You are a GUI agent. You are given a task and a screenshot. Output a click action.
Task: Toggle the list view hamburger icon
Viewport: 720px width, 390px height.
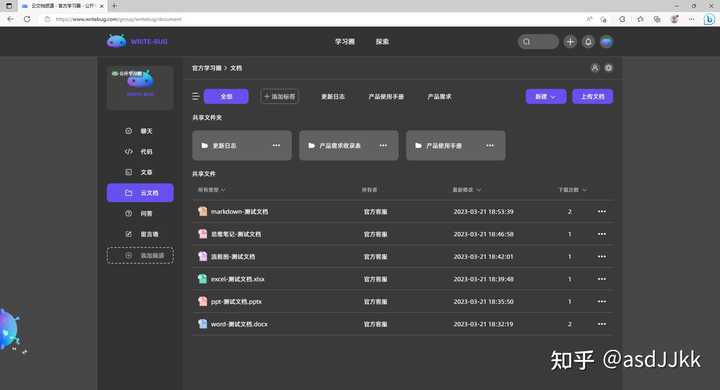[196, 96]
